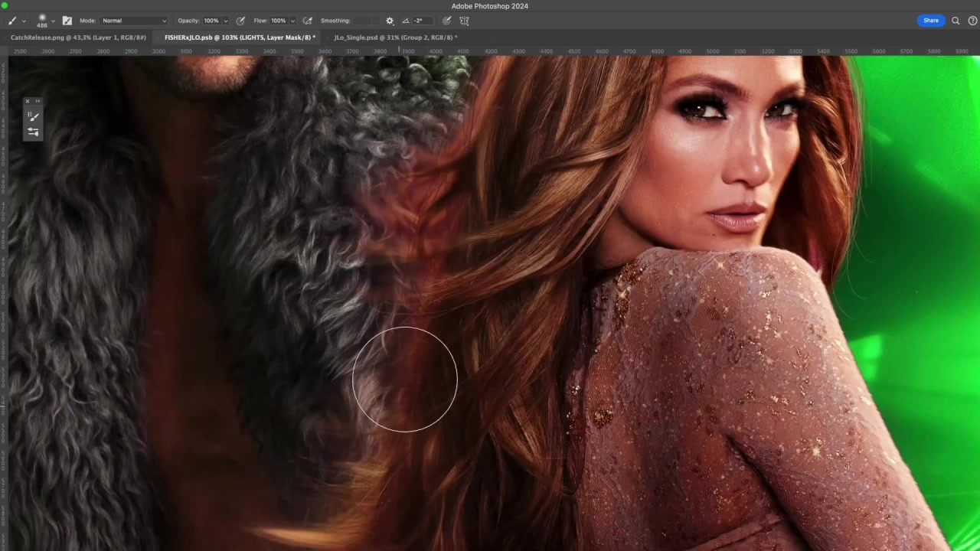Screen dimensions: 980x551
Task: Open Brush Settings panel icon in dock
Action: point(33,132)
